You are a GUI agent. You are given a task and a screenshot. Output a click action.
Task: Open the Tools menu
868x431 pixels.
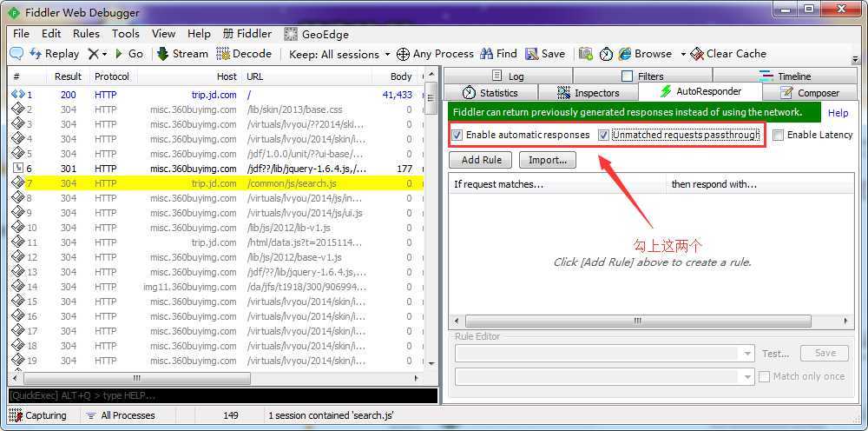tap(126, 34)
